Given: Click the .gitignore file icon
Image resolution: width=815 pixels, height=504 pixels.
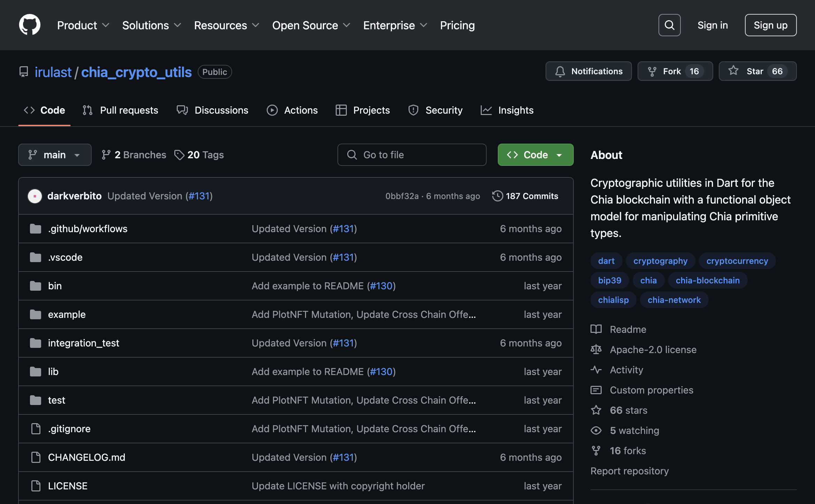Looking at the screenshot, I should [x=36, y=429].
